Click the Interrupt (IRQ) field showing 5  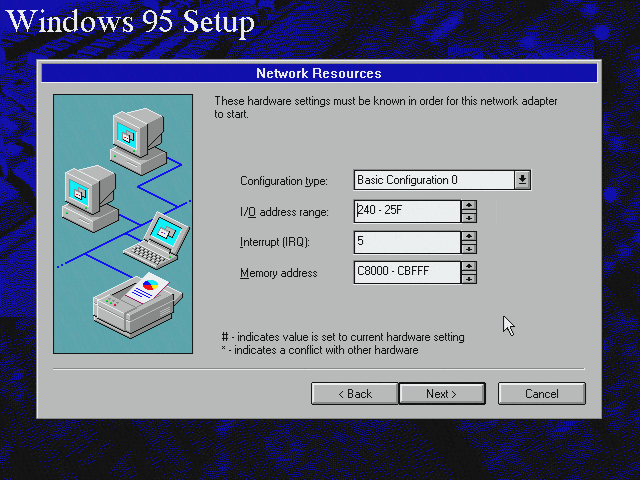(407, 242)
